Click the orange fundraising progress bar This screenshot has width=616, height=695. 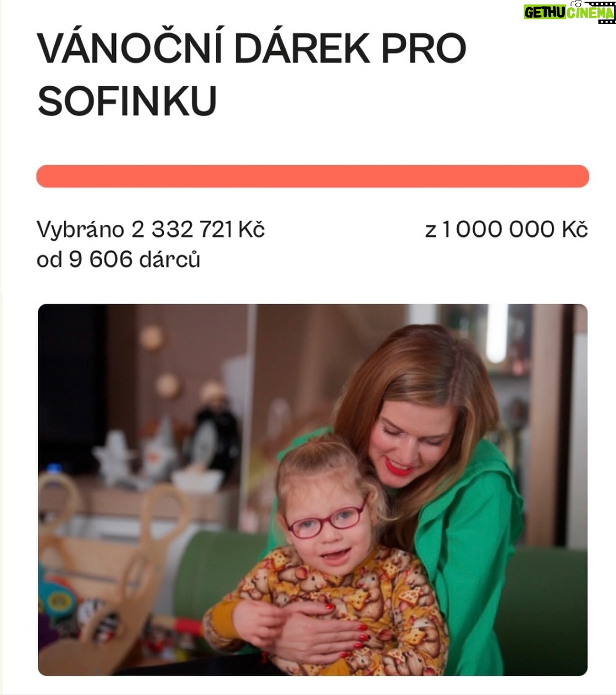pos(313,176)
